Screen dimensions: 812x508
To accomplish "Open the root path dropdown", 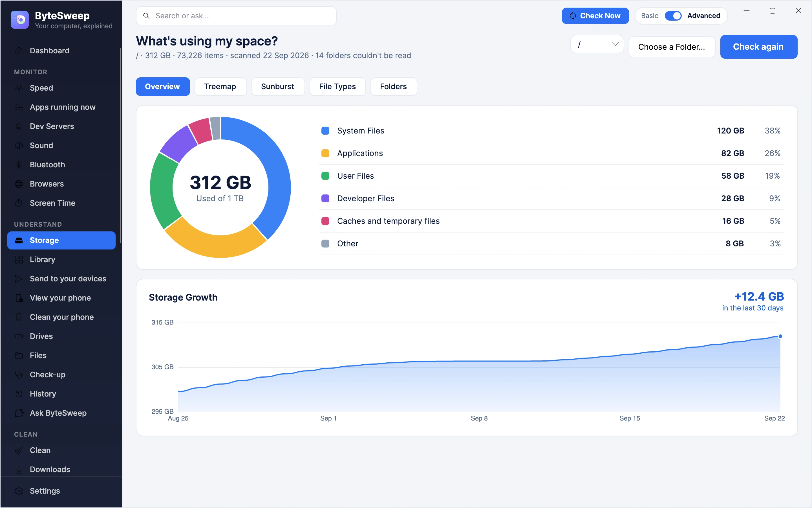I will (x=597, y=44).
